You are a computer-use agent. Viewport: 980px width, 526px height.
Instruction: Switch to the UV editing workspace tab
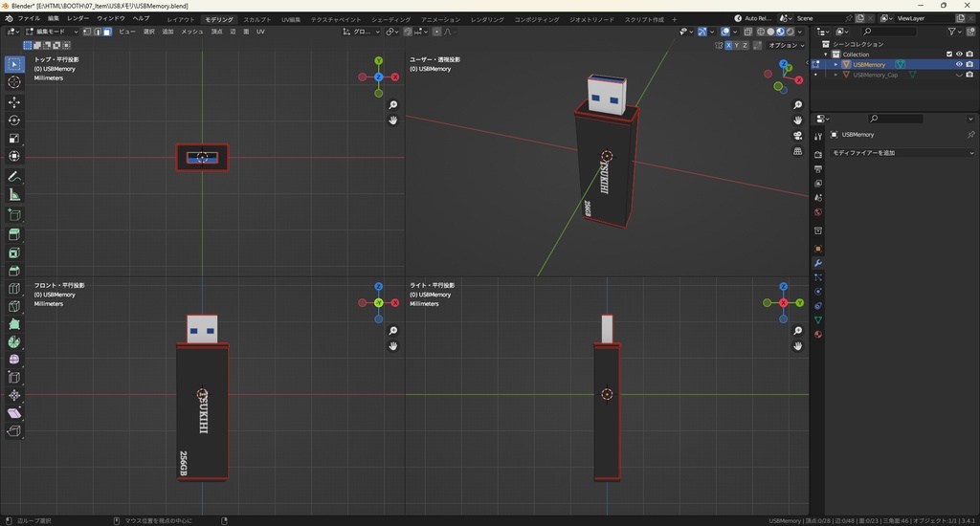tap(290, 19)
